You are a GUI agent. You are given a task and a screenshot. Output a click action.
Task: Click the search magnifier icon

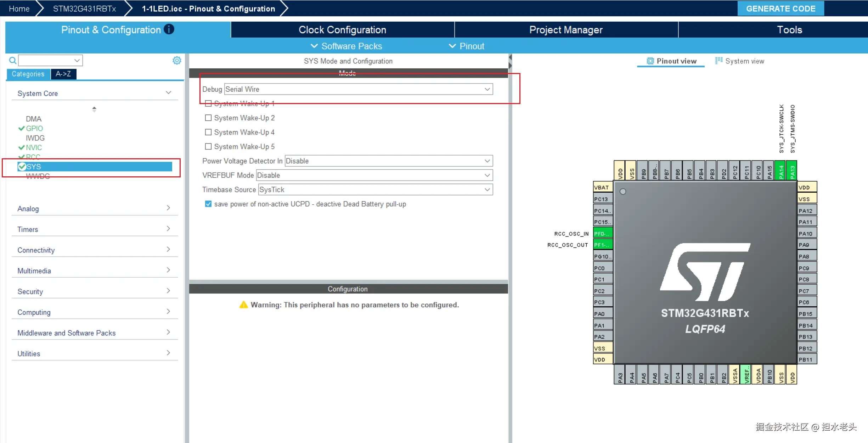click(x=13, y=61)
